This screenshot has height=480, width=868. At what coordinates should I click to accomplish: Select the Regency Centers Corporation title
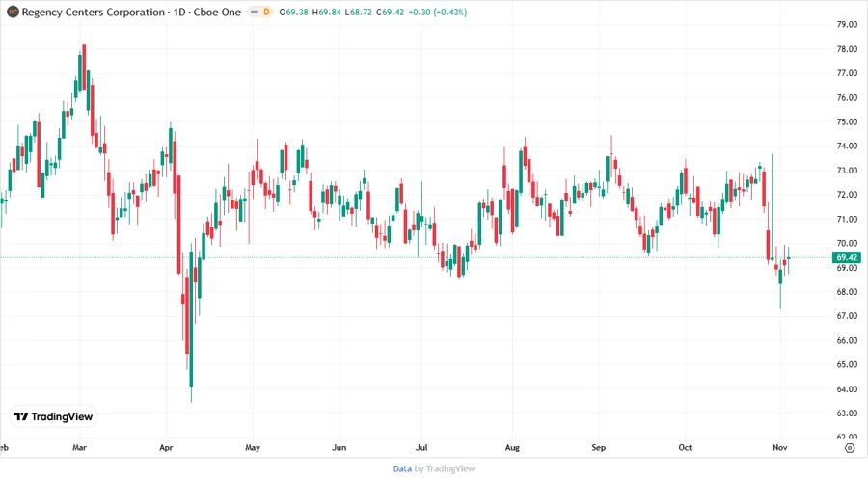point(93,12)
